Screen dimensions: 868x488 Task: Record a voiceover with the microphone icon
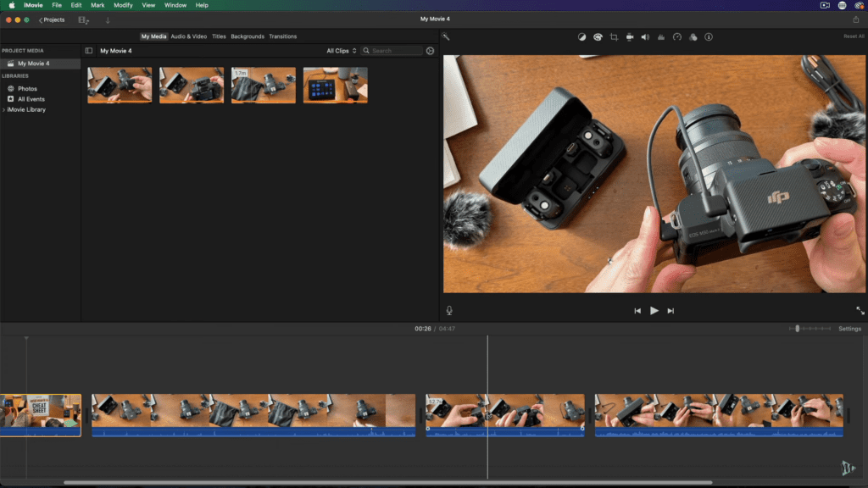[449, 310]
